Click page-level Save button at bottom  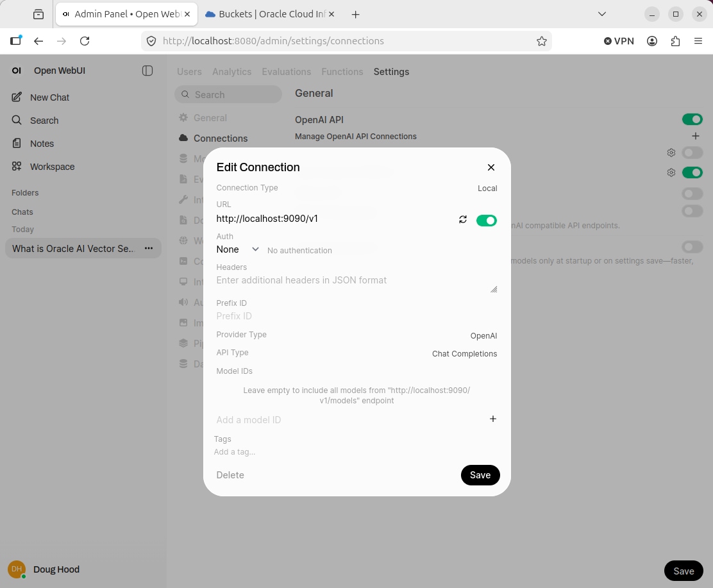[684, 571]
